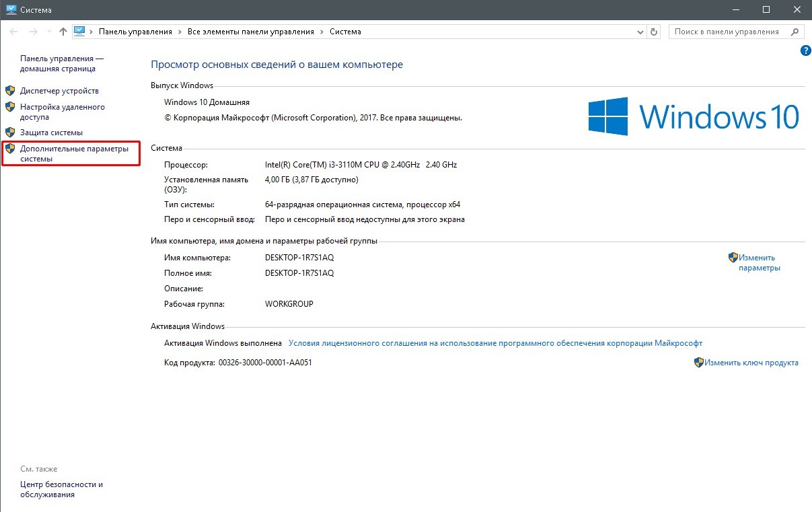The width and height of the screenshot is (812, 512).
Task: Select 'DESKTOP-1R7S1AQ' in 'Полное имя' row
Action: (299, 273)
